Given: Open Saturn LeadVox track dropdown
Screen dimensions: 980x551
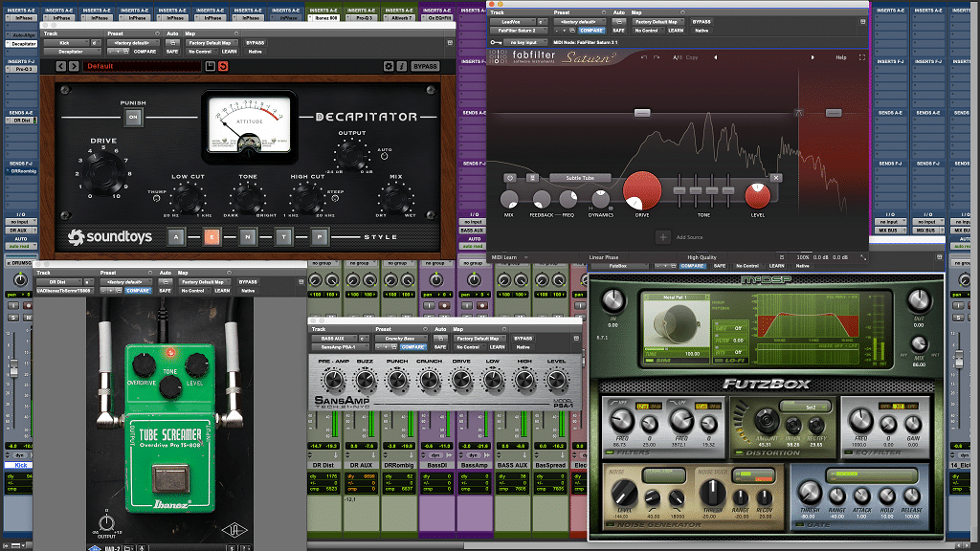Looking at the screenshot, I should [x=513, y=22].
